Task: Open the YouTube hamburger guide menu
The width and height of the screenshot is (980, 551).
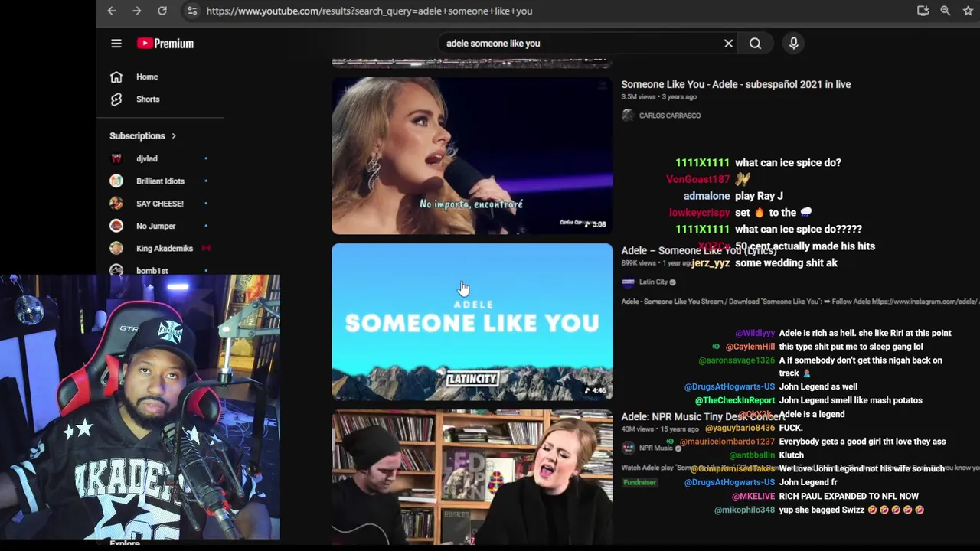Action: click(116, 44)
